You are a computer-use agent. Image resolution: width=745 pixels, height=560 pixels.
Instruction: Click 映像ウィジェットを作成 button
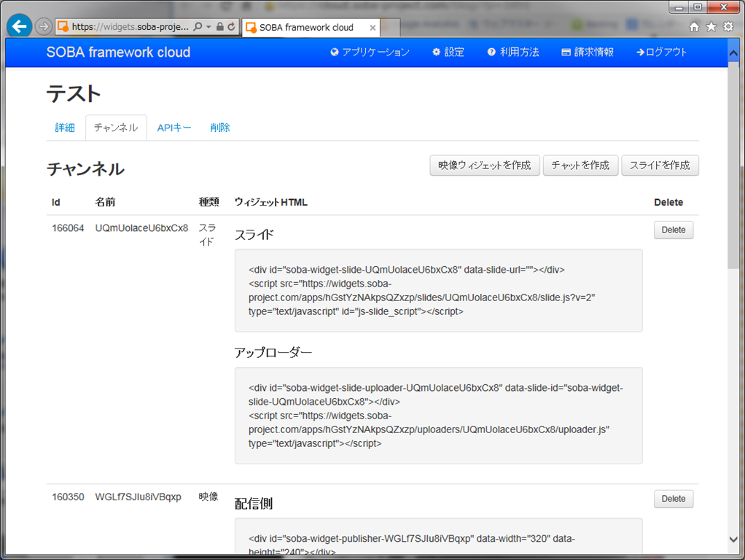485,166
